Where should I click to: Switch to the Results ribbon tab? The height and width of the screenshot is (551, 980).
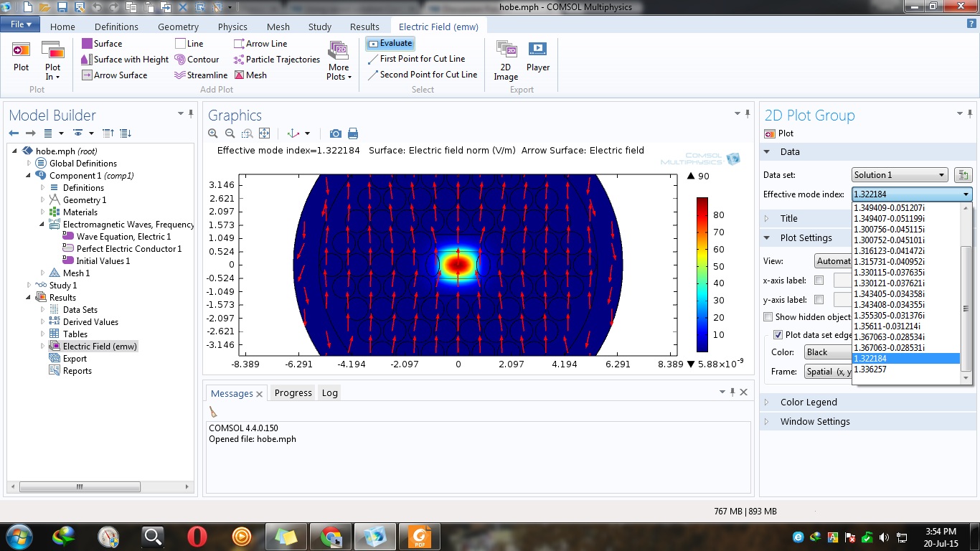tap(364, 27)
